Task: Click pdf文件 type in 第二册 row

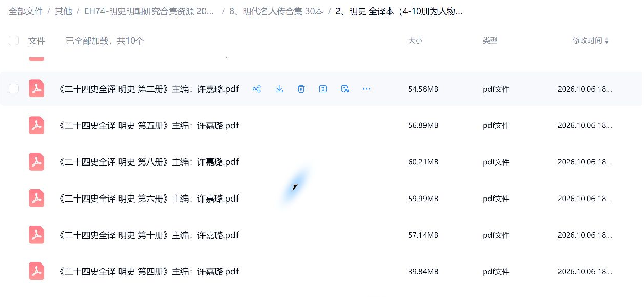Action: (496, 89)
